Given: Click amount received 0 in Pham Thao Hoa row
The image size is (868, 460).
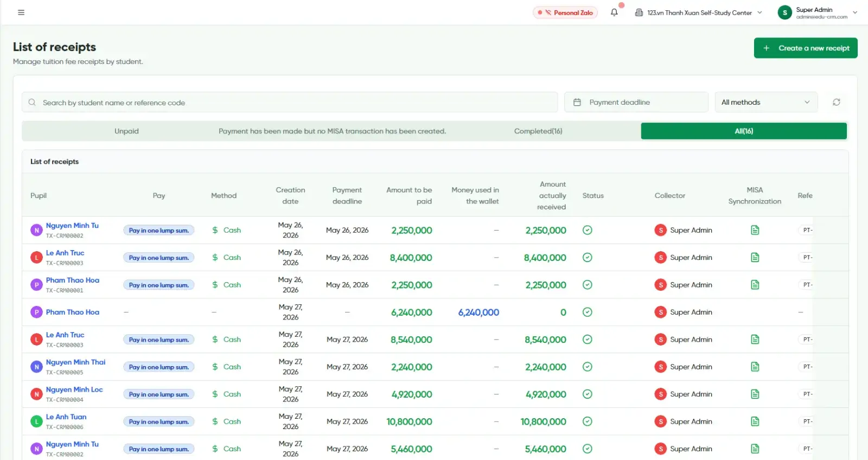Looking at the screenshot, I should (563, 312).
